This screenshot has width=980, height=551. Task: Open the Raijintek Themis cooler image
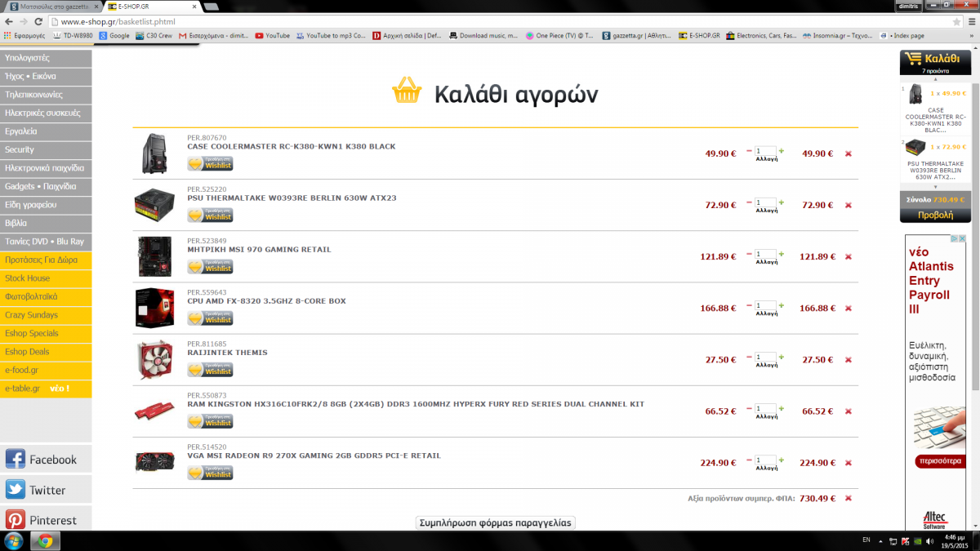[x=154, y=359]
